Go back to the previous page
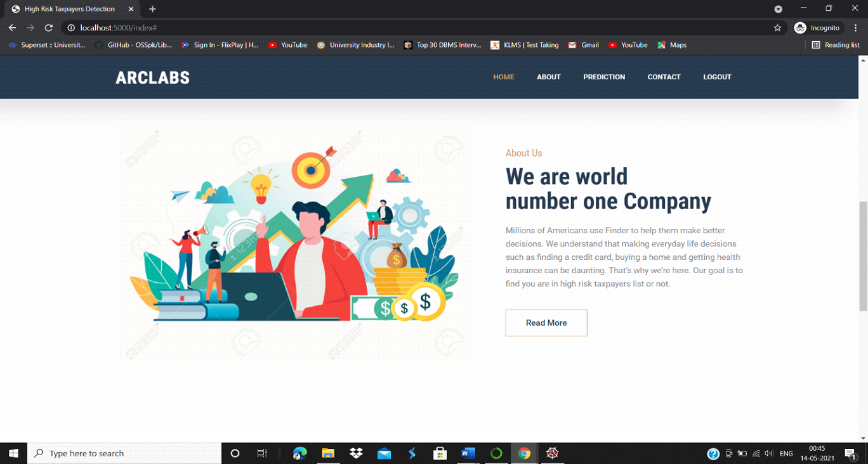This screenshot has height=464, width=868. pos(12,28)
